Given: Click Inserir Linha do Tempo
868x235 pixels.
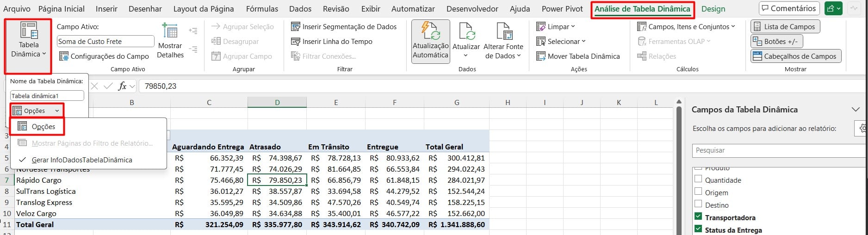Looking at the screenshot, I should 331,41.
